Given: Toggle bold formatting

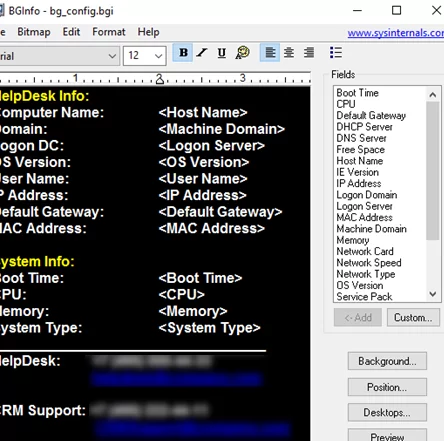Looking at the screenshot, I should click(183, 53).
